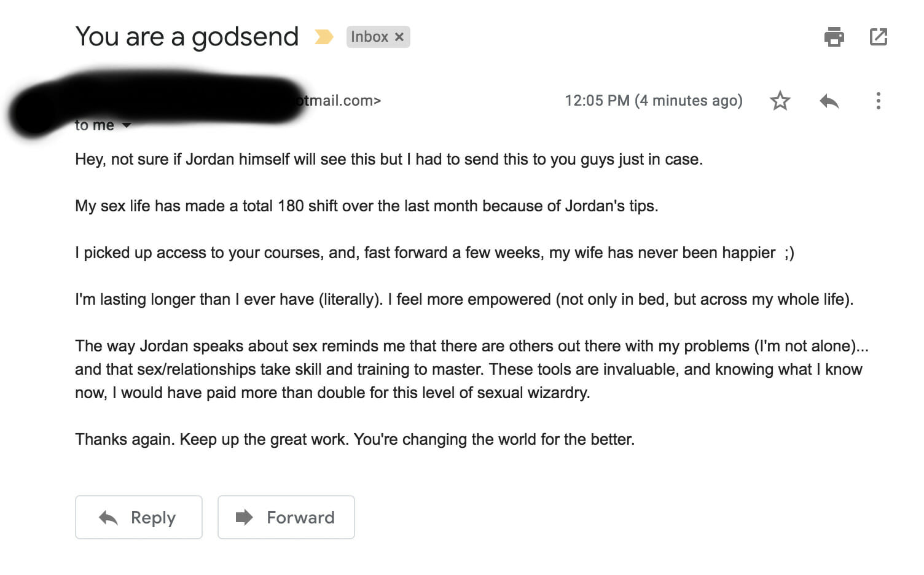924x575 pixels.
Task: Click the subject "You are a godsend"
Action: tap(187, 37)
